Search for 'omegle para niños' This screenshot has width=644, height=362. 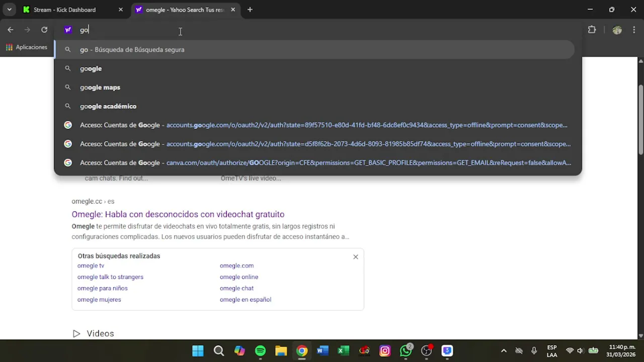[102, 288]
